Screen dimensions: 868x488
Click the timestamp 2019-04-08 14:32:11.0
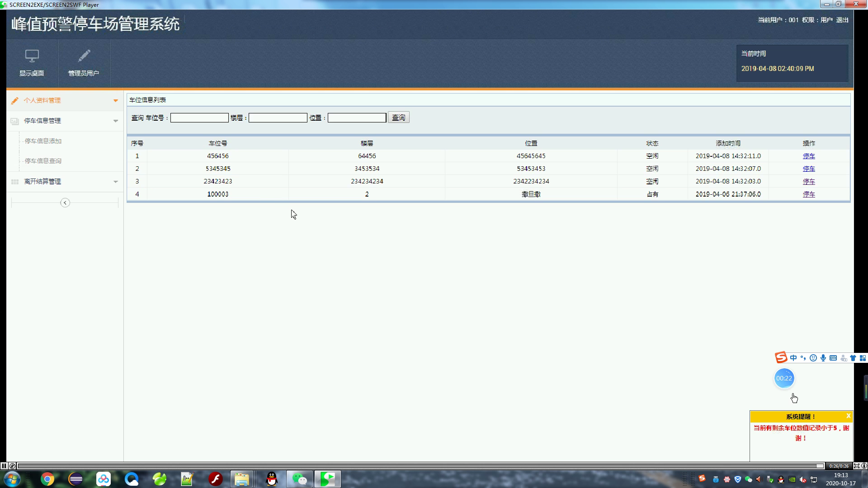[x=728, y=156]
